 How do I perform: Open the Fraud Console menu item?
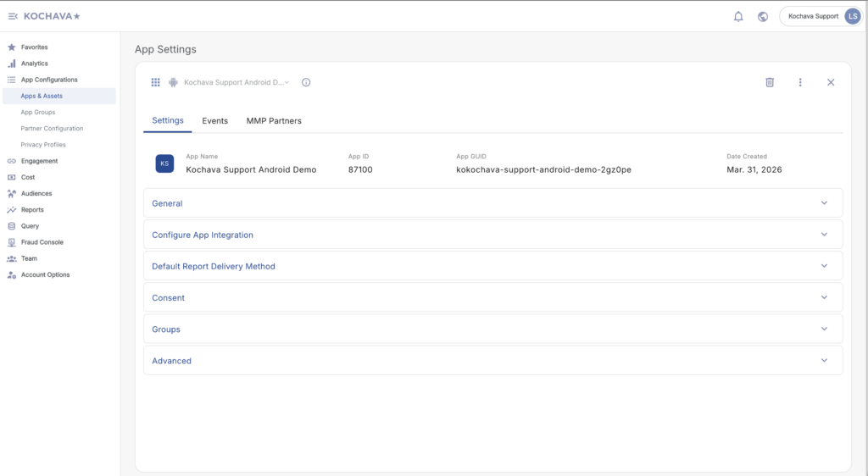click(42, 242)
